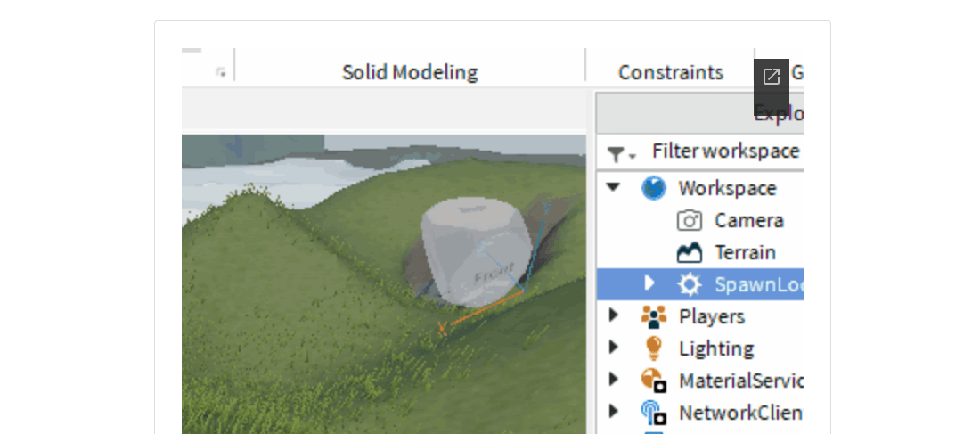Click the Terrain mountain icon
The image size is (980, 434).
690,252
